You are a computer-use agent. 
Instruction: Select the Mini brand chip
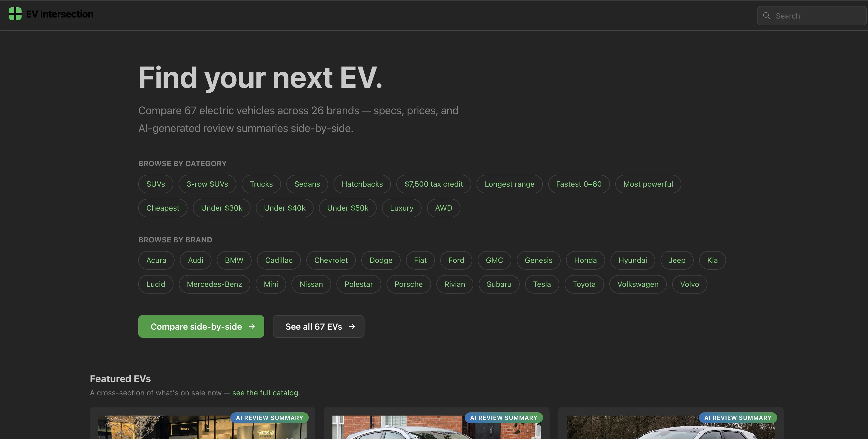pyautogui.click(x=271, y=284)
